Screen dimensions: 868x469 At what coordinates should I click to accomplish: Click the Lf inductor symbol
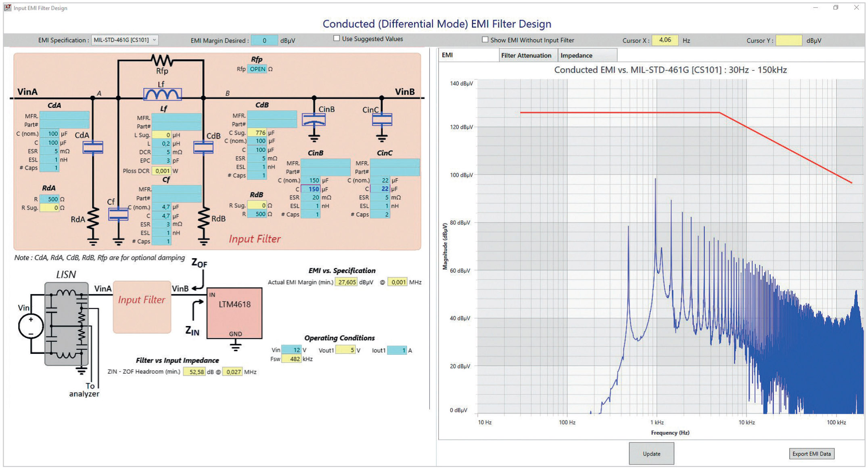162,94
